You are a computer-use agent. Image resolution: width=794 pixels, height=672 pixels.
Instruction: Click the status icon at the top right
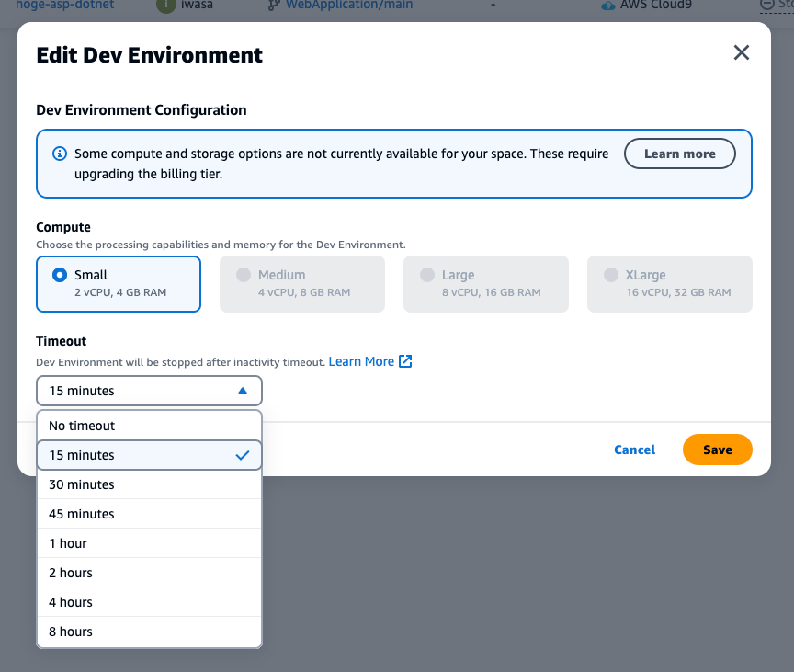[766, 5]
